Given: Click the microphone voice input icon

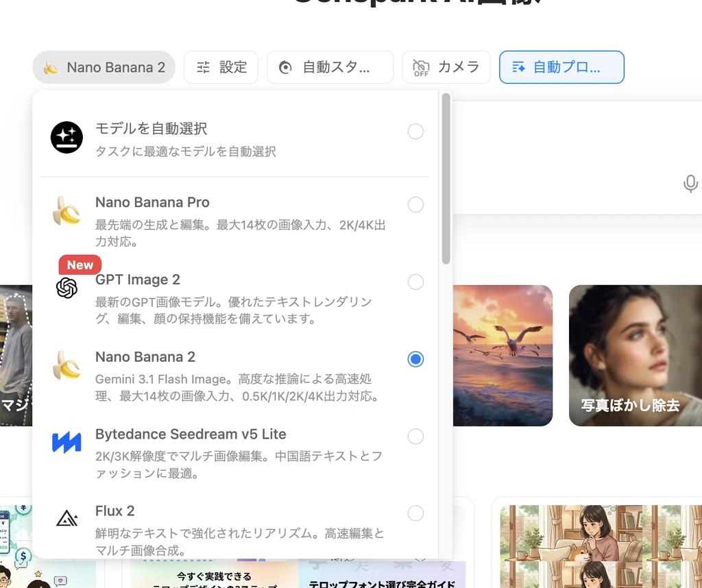Looking at the screenshot, I should pos(690,184).
